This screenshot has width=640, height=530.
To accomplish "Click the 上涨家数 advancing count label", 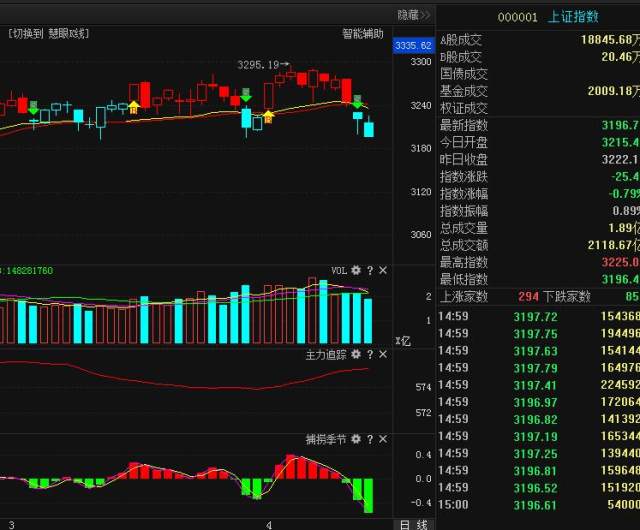I will pos(464,296).
